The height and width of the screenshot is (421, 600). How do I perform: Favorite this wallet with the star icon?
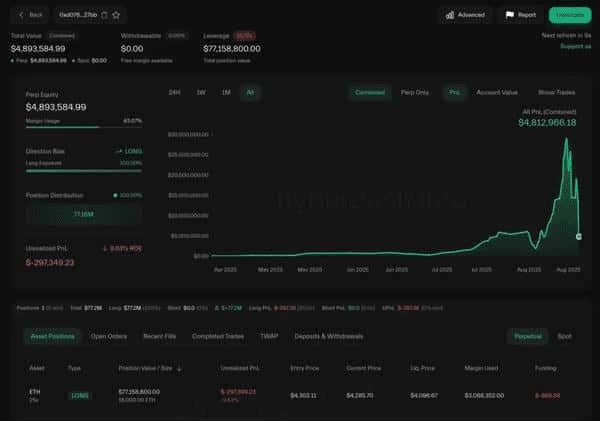116,15
